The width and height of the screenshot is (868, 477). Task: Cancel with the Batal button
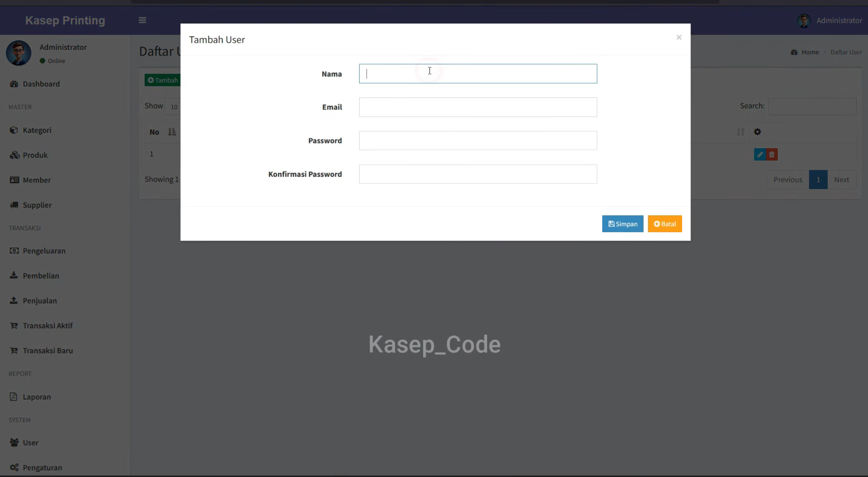click(665, 224)
